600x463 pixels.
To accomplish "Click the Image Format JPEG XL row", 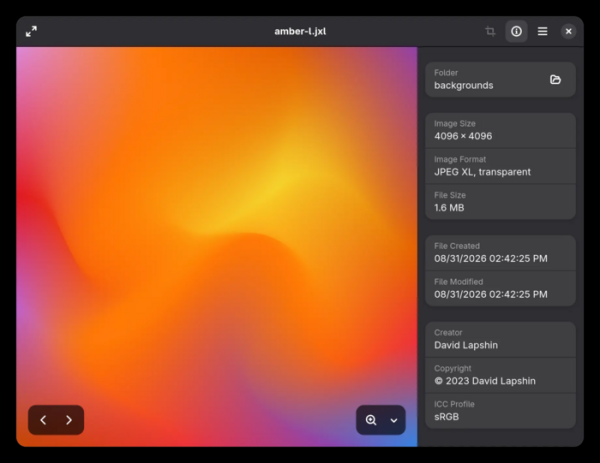I will point(501,166).
